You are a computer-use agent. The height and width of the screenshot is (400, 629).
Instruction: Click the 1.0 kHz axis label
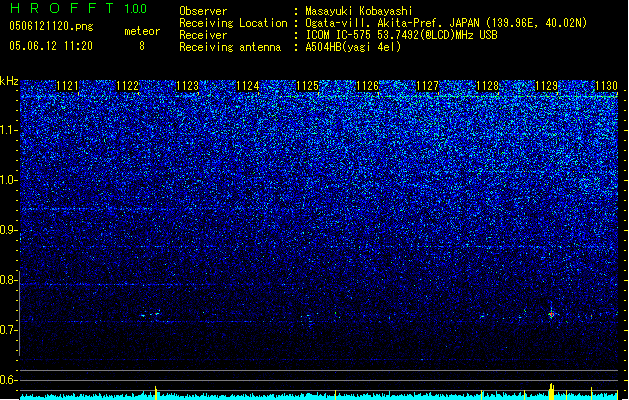pos(9,180)
